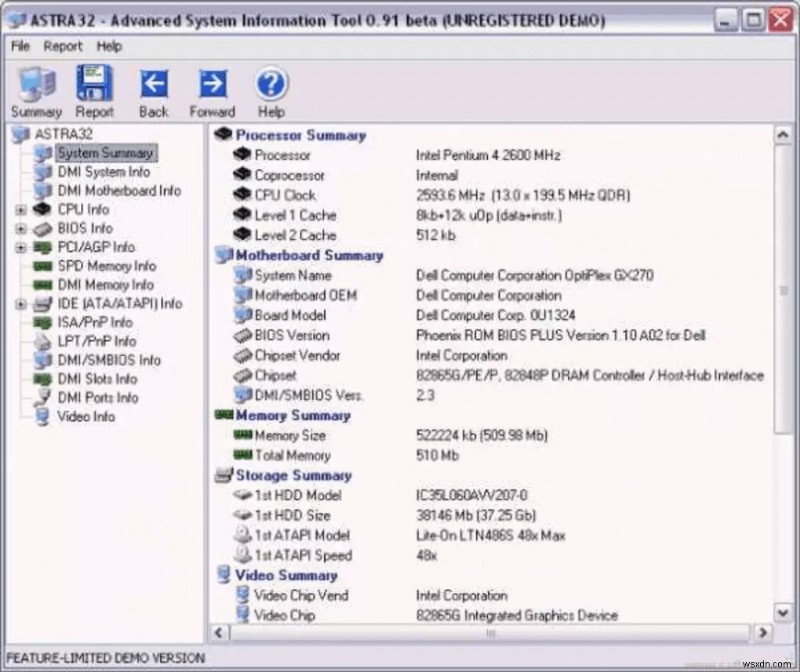
Task: Click the Storage Summary heading
Action: tap(294, 475)
